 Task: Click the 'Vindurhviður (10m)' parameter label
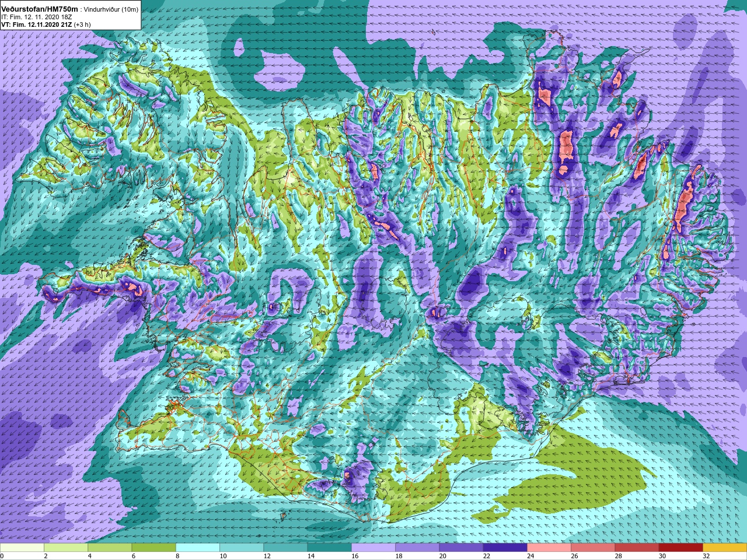point(111,10)
